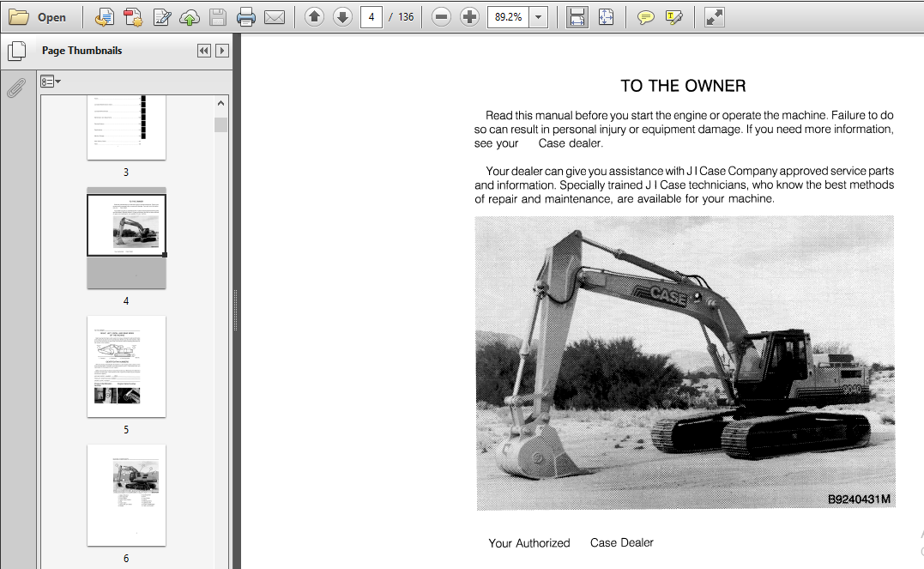This screenshot has height=569, width=924.
Task: Click the email envelope icon
Action: point(274,17)
